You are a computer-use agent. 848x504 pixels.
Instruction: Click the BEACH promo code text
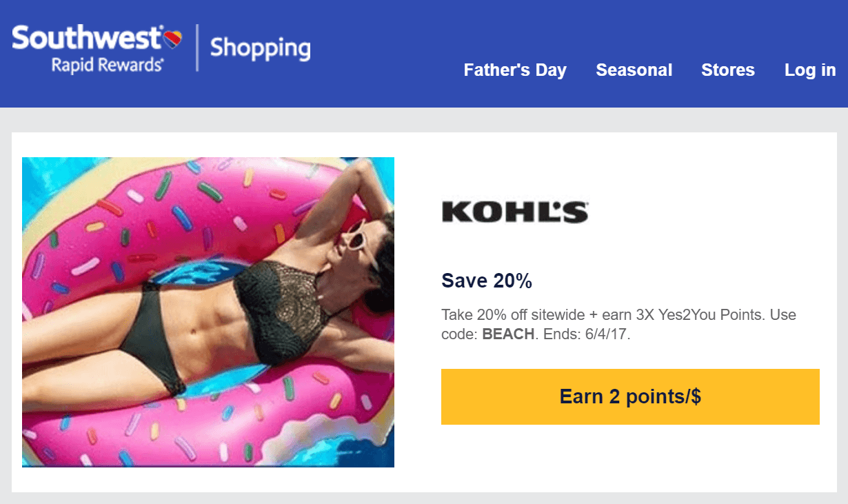click(x=508, y=334)
